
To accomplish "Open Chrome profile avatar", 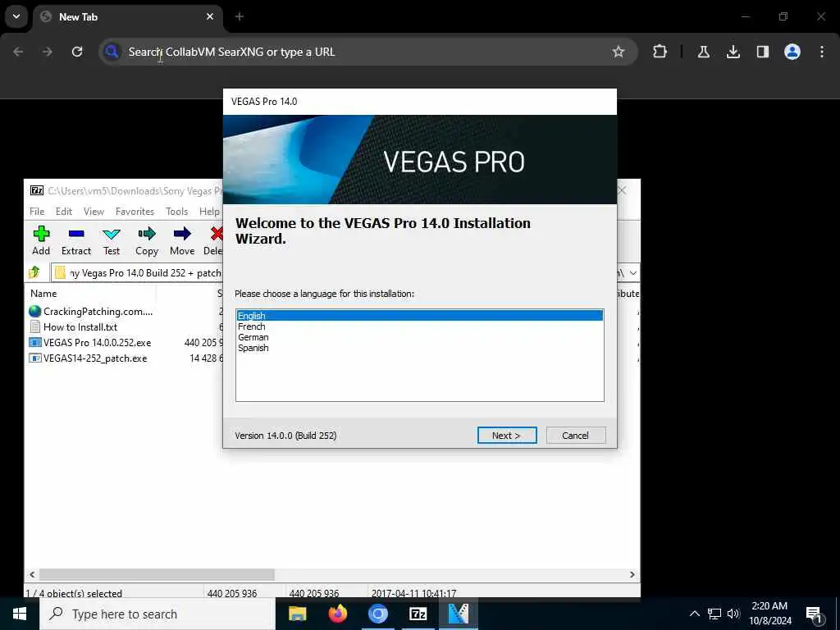I will (x=792, y=52).
